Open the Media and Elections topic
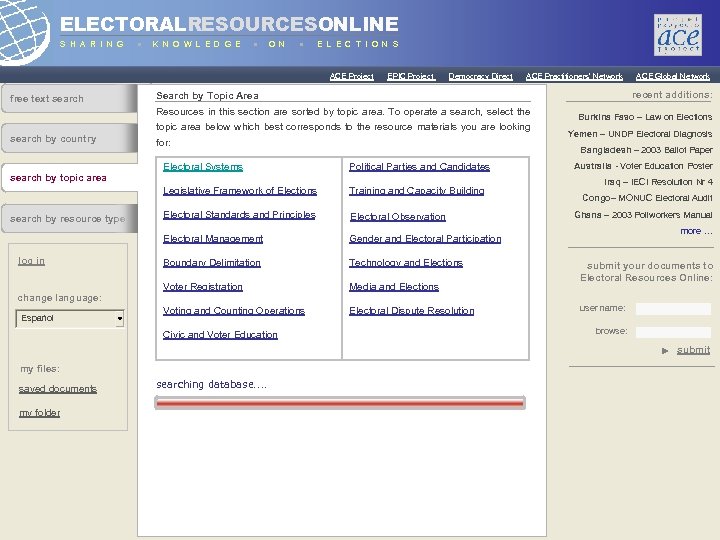This screenshot has width=720, height=540. coord(394,287)
